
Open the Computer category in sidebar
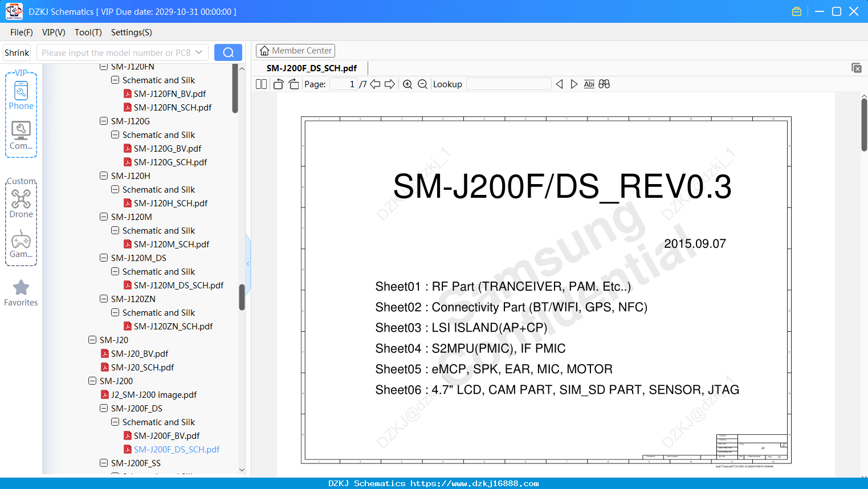click(21, 136)
